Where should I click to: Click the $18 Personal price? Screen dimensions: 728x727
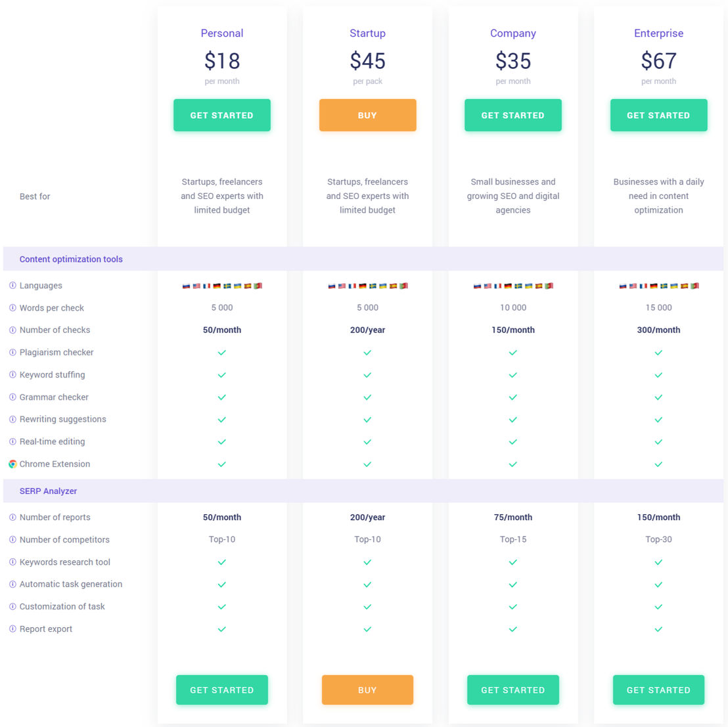[x=222, y=61]
